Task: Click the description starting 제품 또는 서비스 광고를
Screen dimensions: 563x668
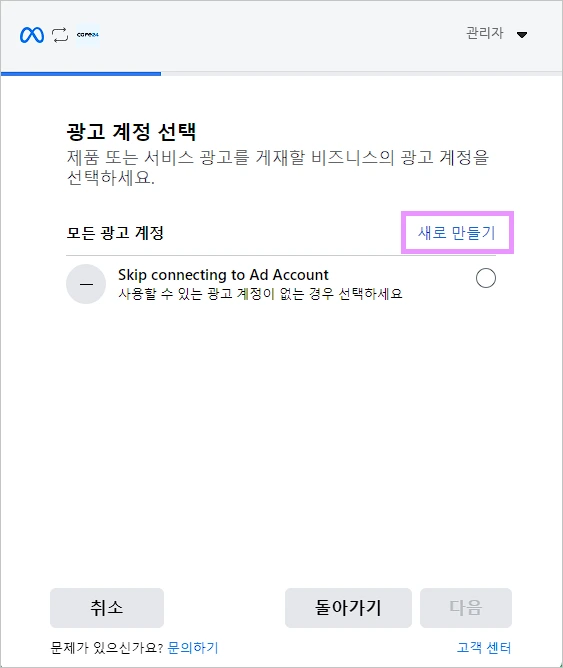Action: pyautogui.click(x=278, y=167)
